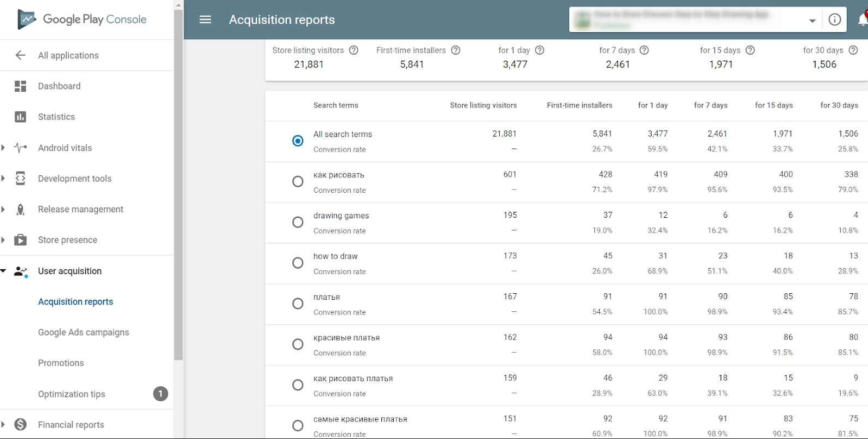Open the hamburger navigation menu

point(205,20)
